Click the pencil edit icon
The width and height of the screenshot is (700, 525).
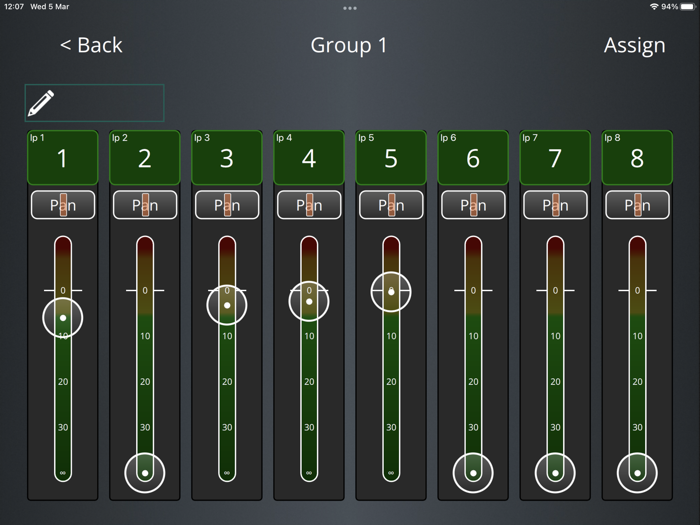(41, 103)
